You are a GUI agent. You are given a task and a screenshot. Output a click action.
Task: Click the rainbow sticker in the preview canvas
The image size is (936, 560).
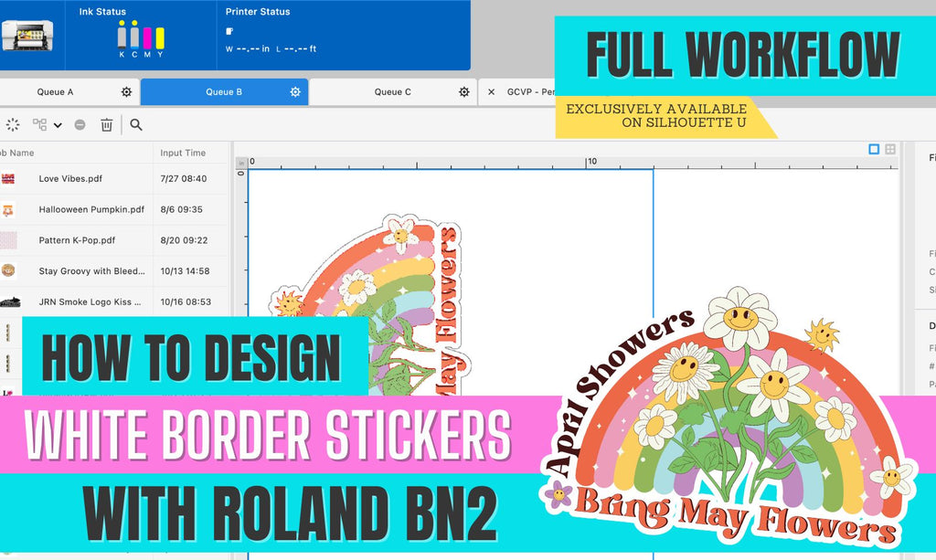370,304
